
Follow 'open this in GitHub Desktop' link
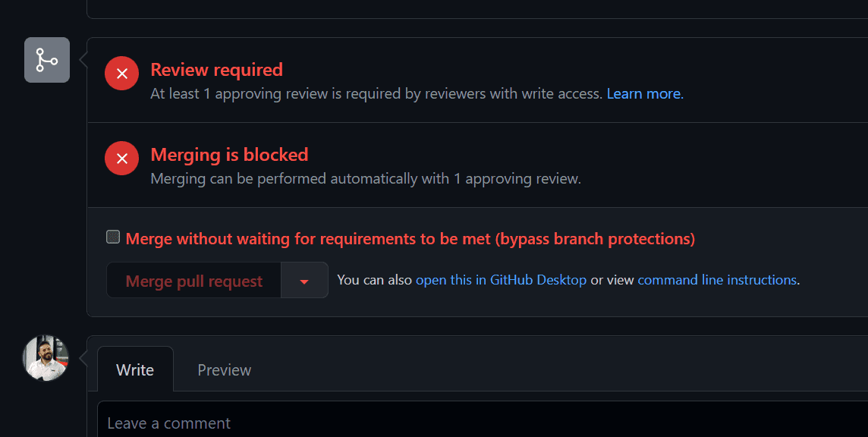(x=501, y=280)
